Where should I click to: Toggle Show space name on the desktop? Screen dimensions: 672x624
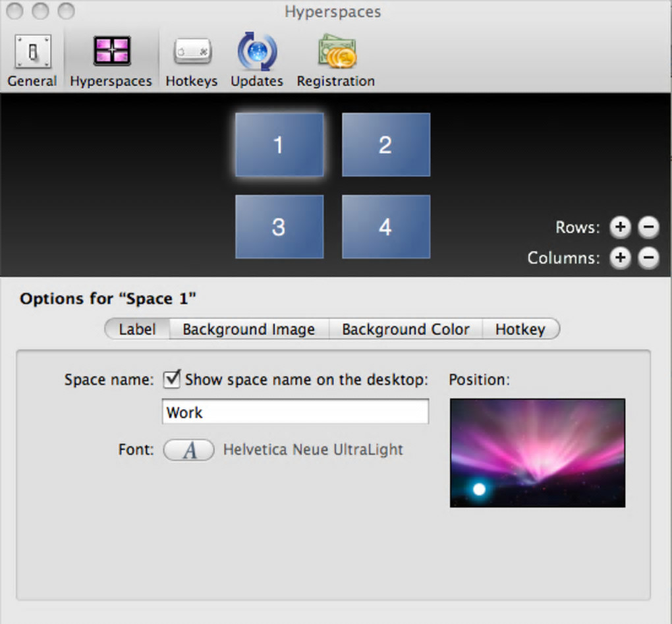point(172,380)
